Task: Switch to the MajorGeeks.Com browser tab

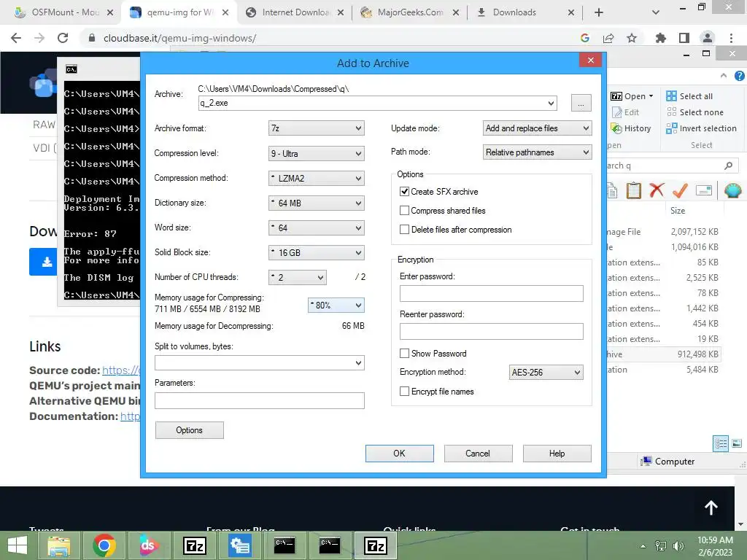Action: pos(410,12)
